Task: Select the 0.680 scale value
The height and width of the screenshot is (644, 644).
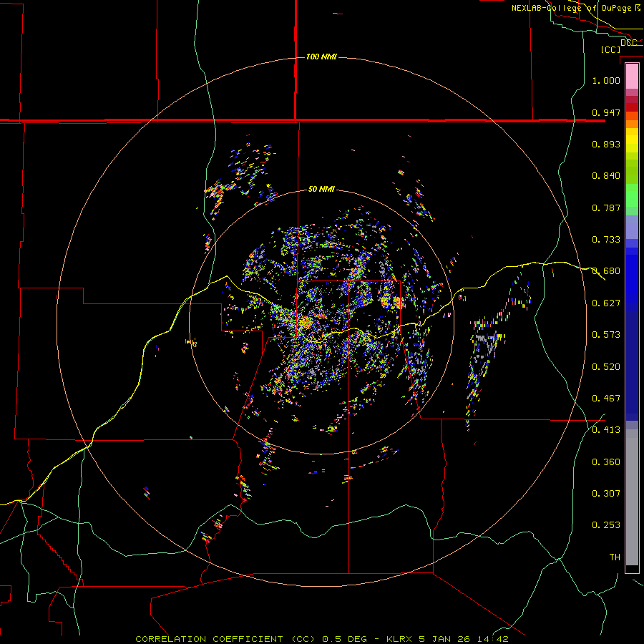Action: point(606,271)
